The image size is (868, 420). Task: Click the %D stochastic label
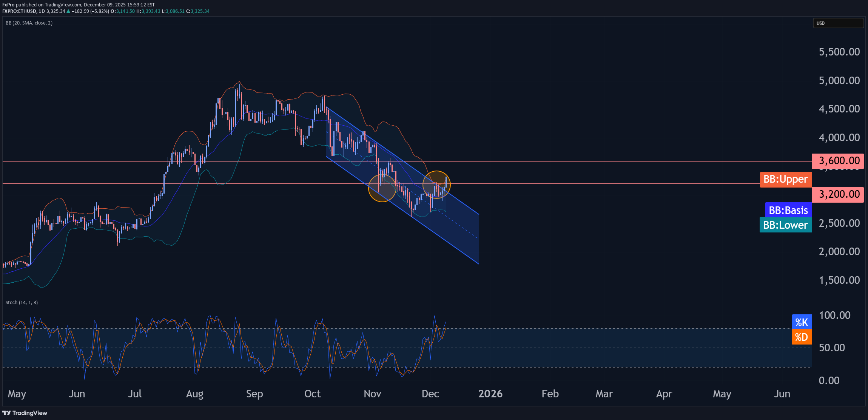click(801, 337)
